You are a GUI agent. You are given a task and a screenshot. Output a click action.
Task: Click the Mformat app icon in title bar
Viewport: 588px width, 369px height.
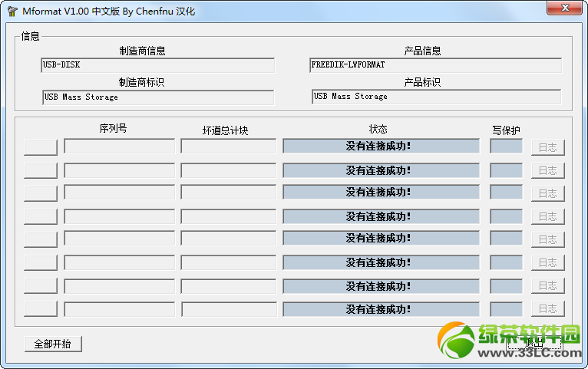click(x=12, y=12)
